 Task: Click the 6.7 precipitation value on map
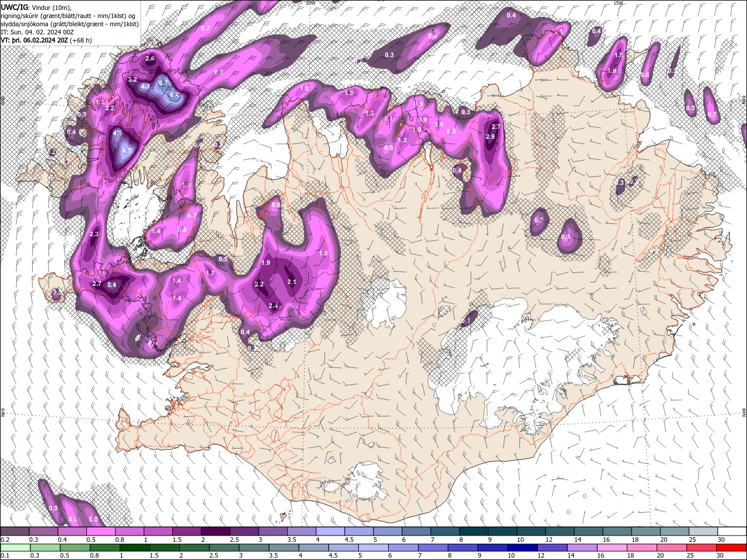pyautogui.click(x=163, y=83)
